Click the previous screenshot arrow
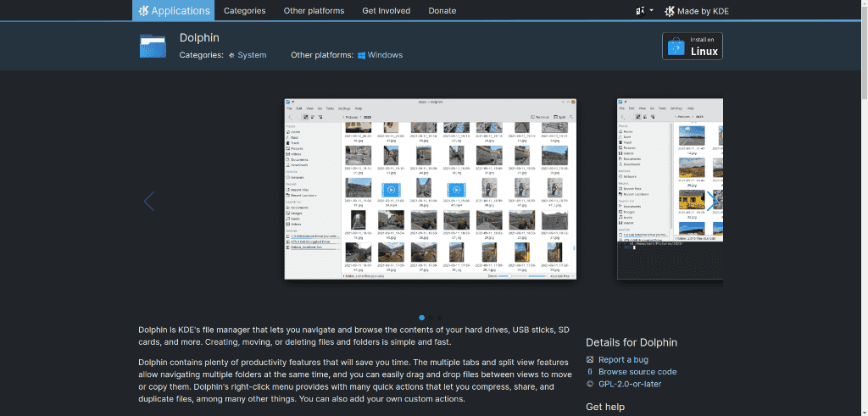The image size is (868, 416). [x=149, y=202]
